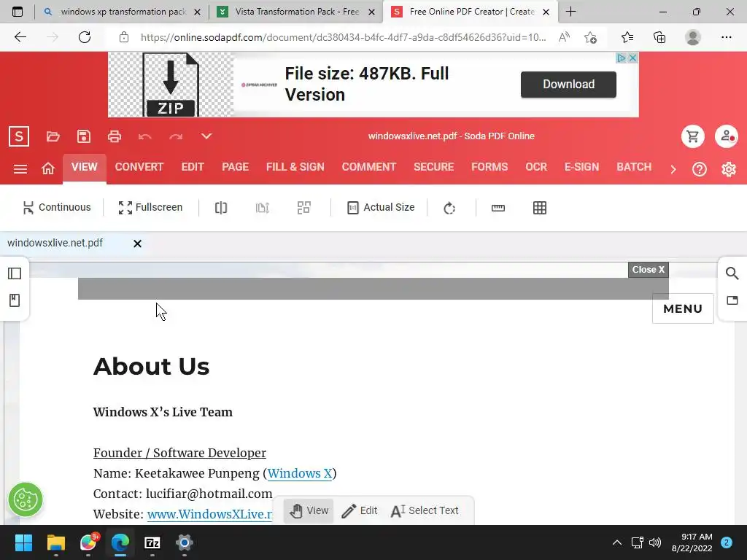This screenshot has width=747, height=560.
Task: Click the Download button in the ad
Action: (x=568, y=85)
